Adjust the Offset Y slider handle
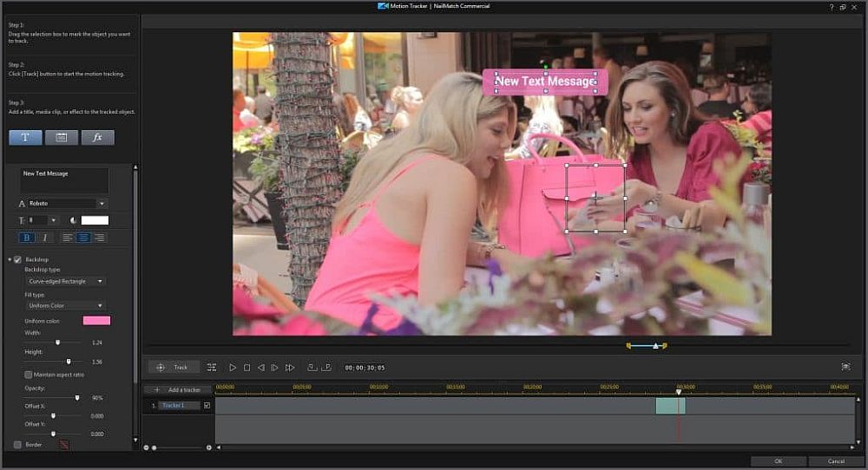 53,434
